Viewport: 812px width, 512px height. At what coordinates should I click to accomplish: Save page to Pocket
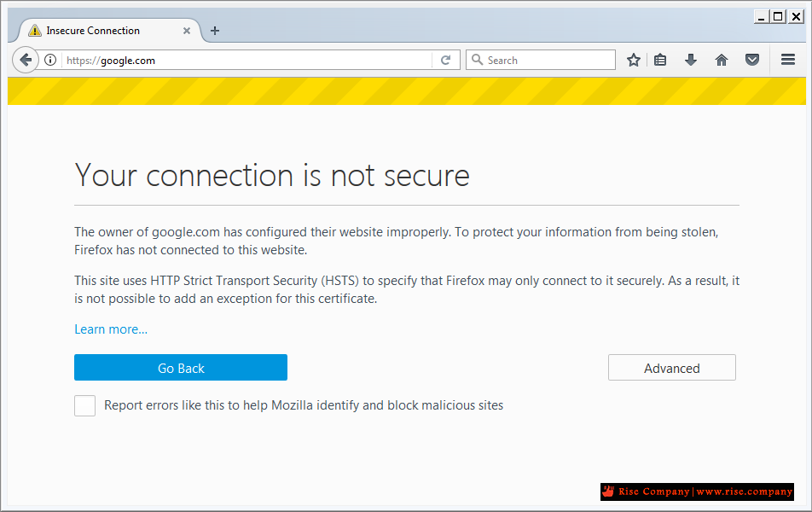752,60
